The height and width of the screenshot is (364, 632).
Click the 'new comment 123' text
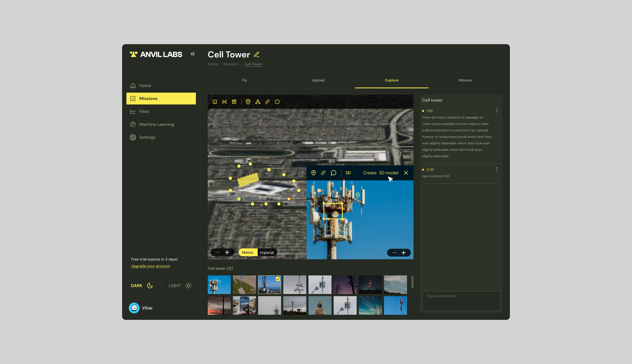point(436,176)
